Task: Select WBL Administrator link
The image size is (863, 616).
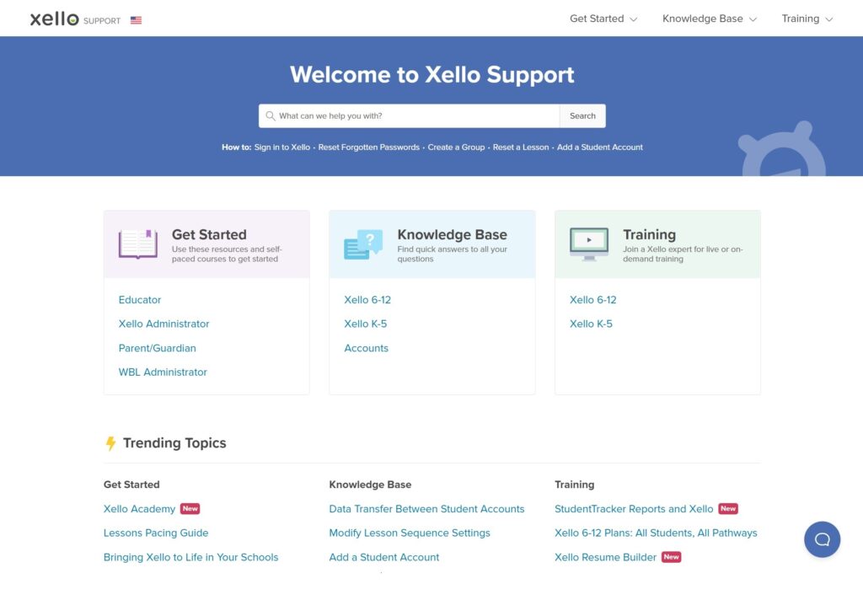Action: pos(163,372)
